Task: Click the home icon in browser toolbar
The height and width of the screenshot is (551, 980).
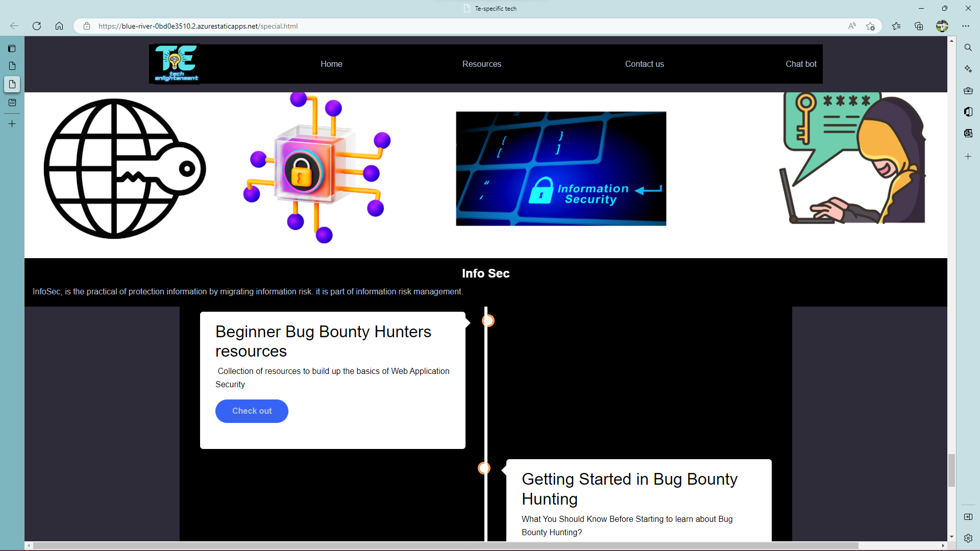Action: click(59, 26)
